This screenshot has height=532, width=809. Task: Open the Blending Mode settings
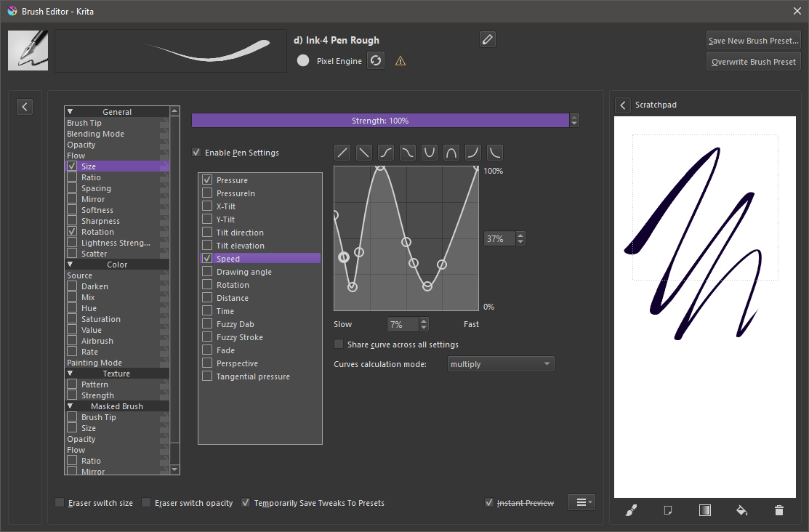95,134
